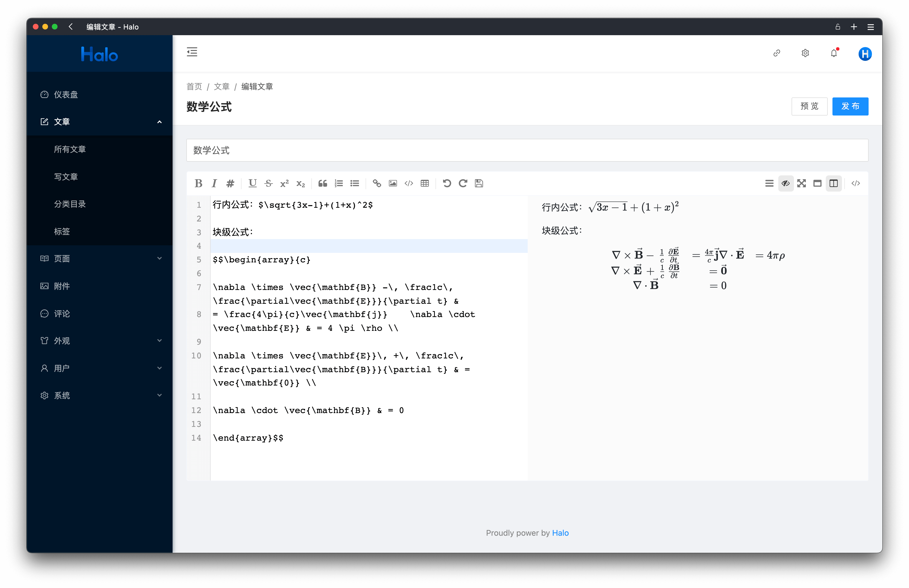Image resolution: width=909 pixels, height=588 pixels.
Task: Expand the 用户 sidebar menu
Action: point(99,368)
